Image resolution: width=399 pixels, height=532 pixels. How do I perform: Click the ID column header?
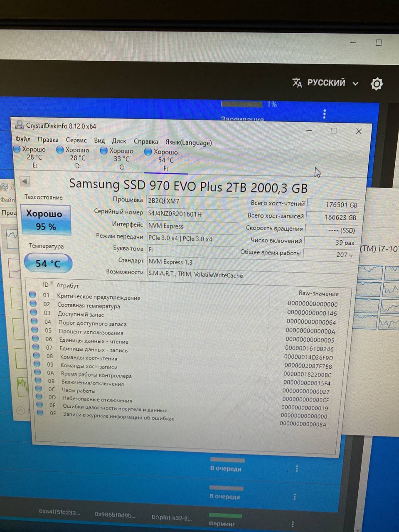tap(46, 285)
